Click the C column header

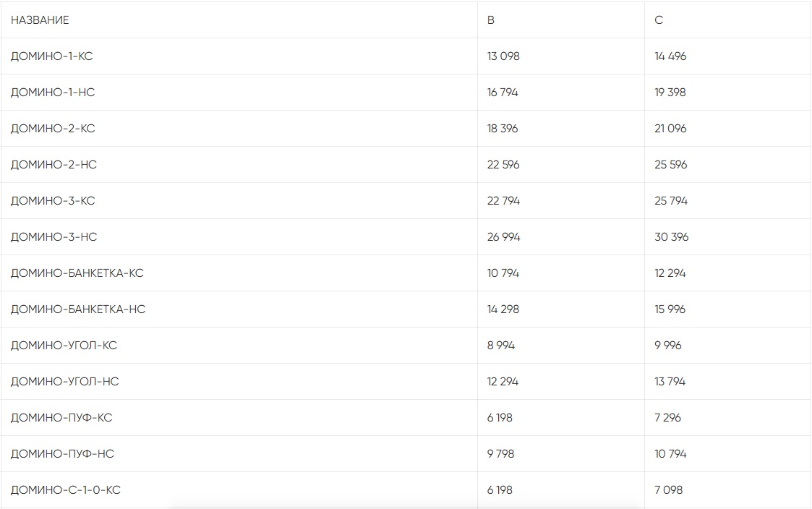point(659,20)
